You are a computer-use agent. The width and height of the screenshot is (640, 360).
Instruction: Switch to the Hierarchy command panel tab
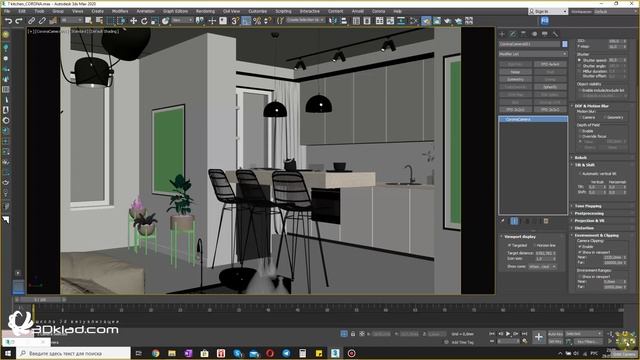[524, 34]
